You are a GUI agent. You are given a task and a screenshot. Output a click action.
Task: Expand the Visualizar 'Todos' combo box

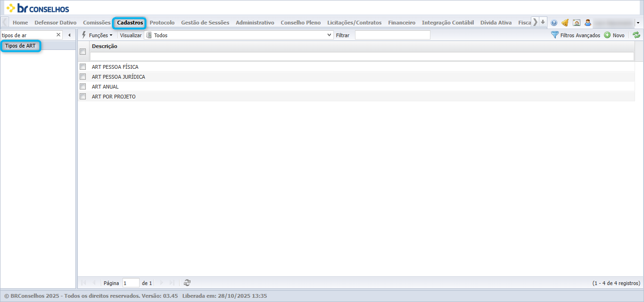[x=330, y=35]
